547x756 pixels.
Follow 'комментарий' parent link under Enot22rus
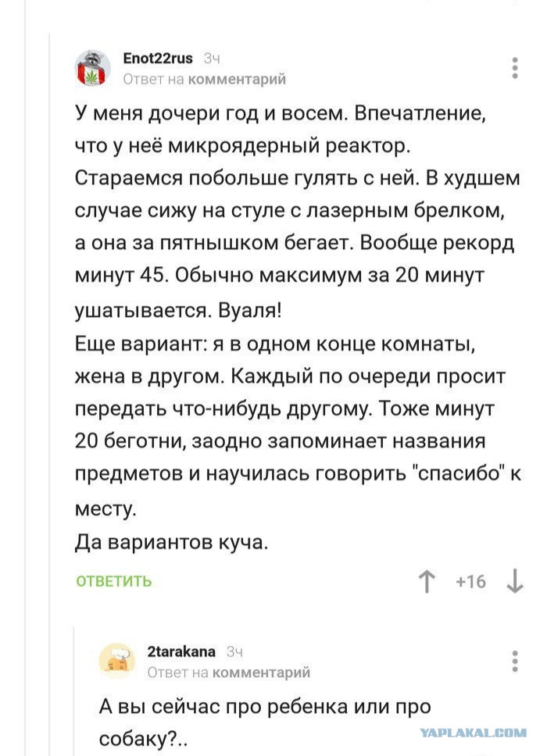(x=237, y=79)
